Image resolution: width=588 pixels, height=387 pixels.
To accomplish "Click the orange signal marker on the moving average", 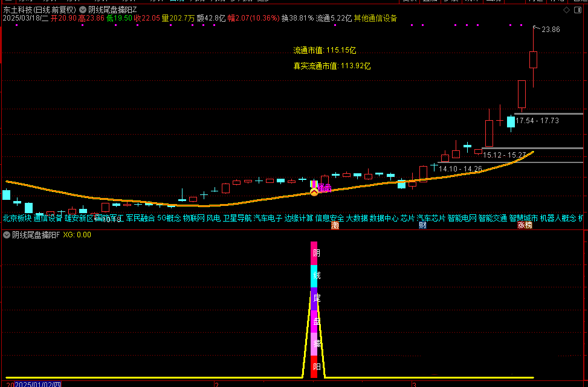I will pos(314,192).
